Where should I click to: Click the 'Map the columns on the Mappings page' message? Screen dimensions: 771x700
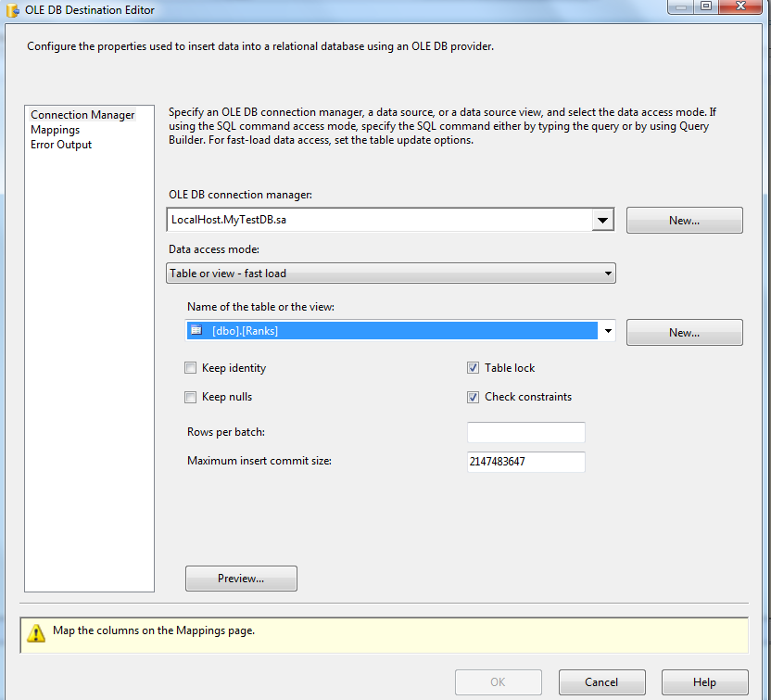154,630
